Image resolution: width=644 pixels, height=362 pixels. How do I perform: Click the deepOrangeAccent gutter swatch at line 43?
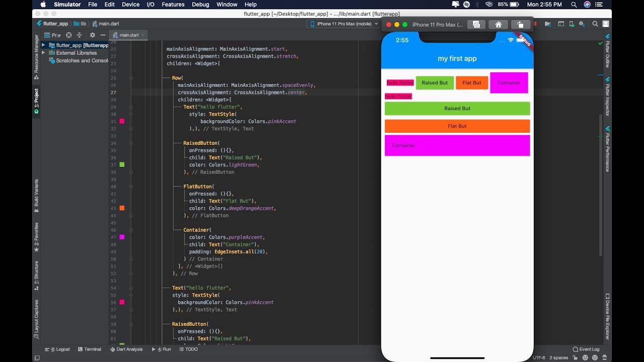pyautogui.click(x=122, y=208)
